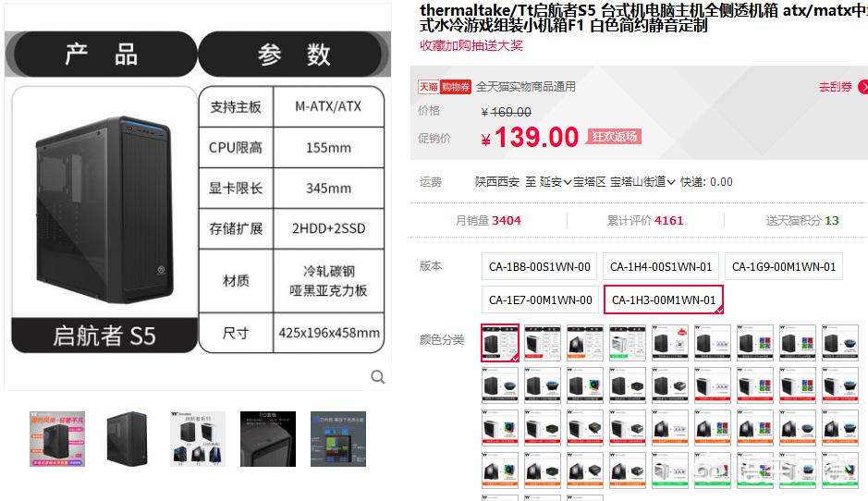Expand the 延安 city dropdown
868x501 pixels.
pos(556,181)
